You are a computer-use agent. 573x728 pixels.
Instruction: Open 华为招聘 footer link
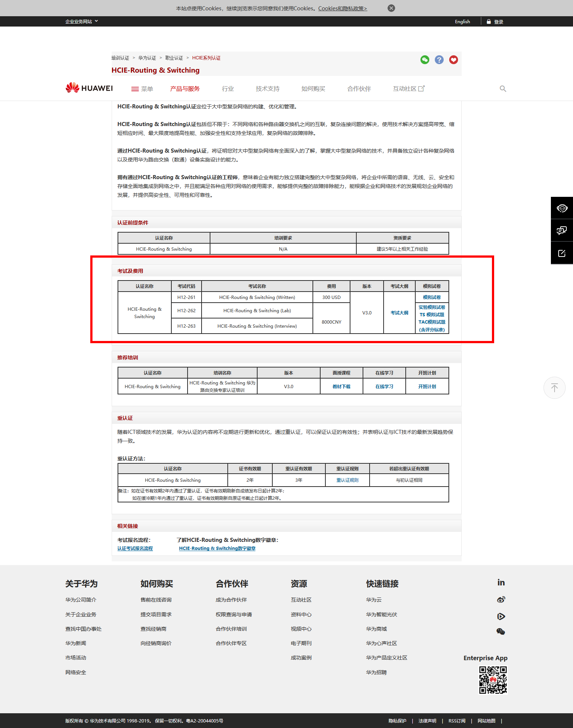pos(377,673)
